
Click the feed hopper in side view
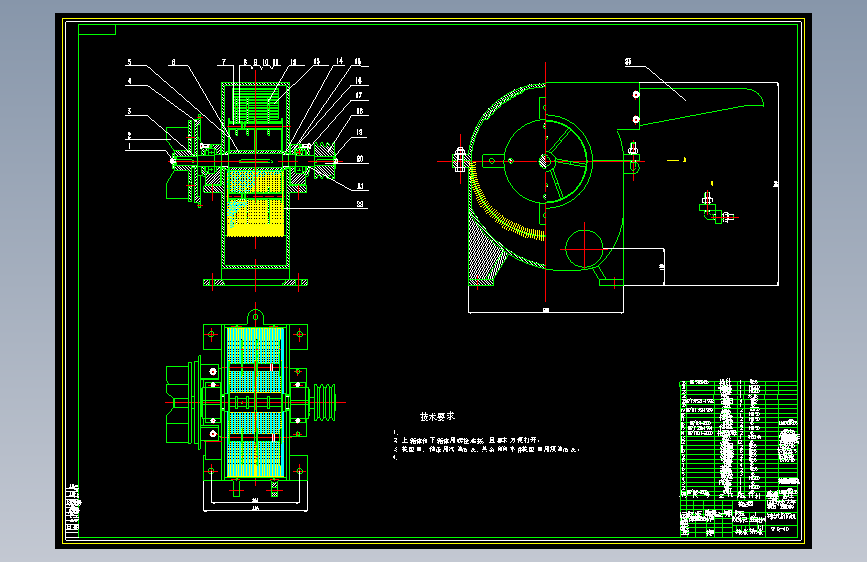coord(701,105)
